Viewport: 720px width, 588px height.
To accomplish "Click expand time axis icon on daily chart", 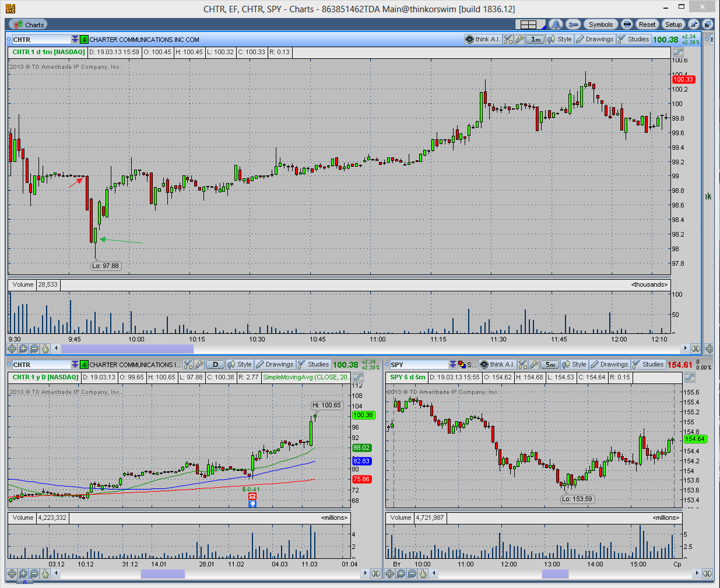I will [x=375, y=573].
